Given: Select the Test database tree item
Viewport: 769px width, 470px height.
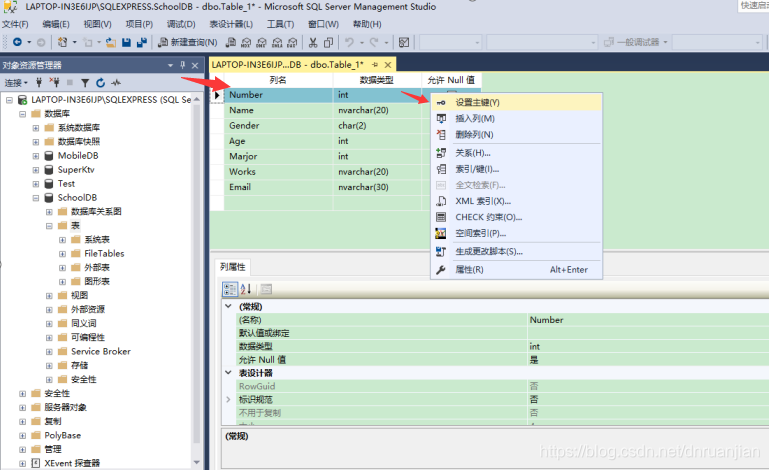Looking at the screenshot, I should 66,183.
